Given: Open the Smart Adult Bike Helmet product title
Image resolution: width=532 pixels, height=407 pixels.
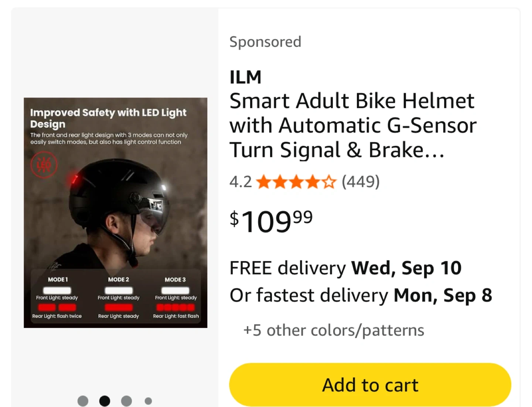Looking at the screenshot, I should [352, 125].
